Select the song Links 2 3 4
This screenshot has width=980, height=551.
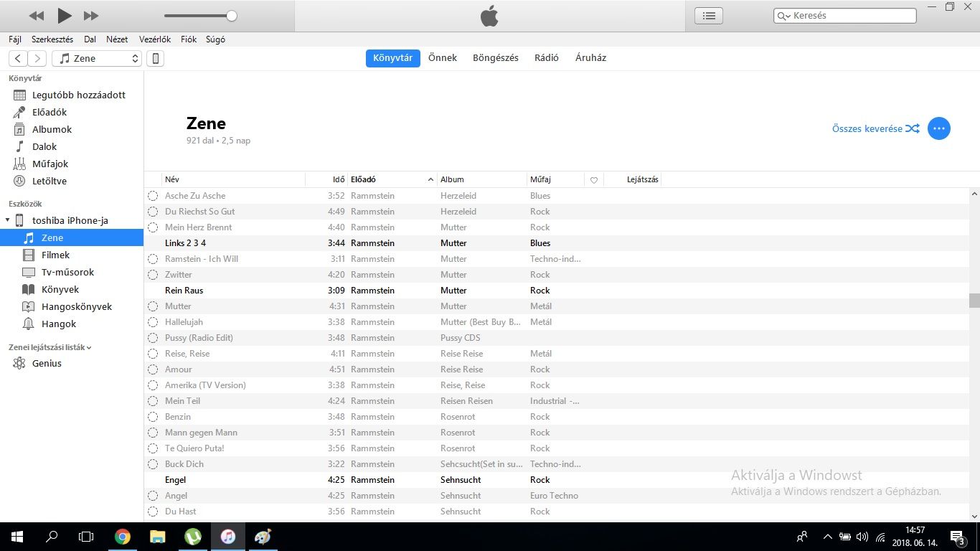(556, 243)
